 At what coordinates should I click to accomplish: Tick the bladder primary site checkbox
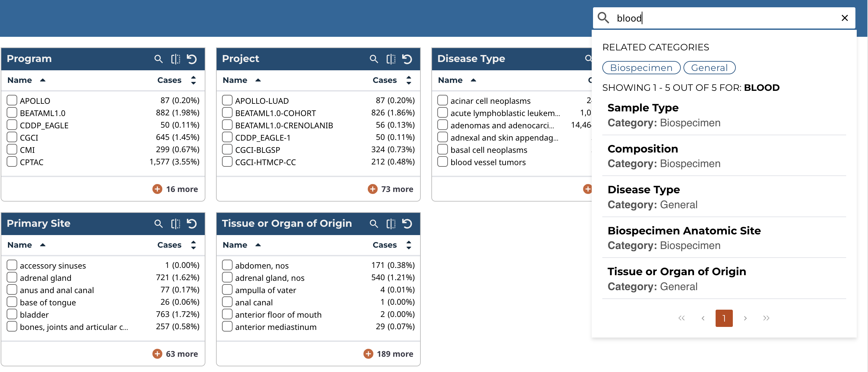click(x=12, y=314)
